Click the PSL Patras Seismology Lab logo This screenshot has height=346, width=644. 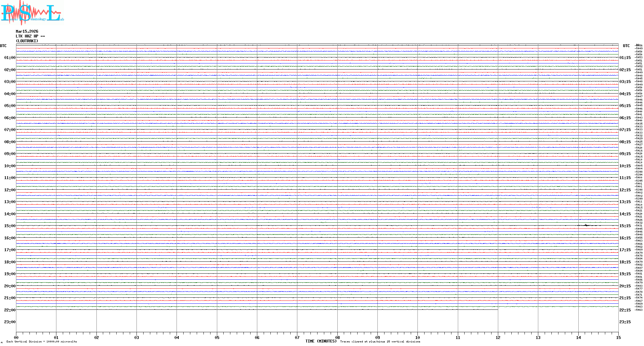32,12
